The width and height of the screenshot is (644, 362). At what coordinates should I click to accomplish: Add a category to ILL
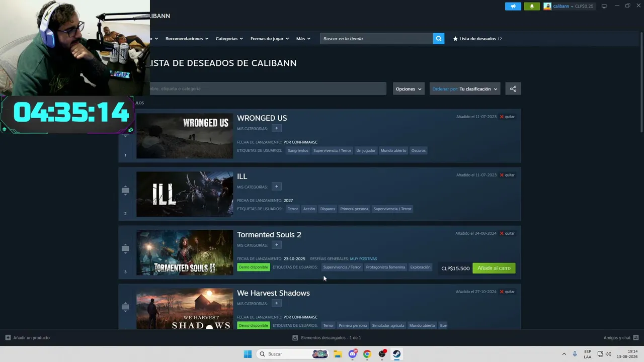point(276,187)
